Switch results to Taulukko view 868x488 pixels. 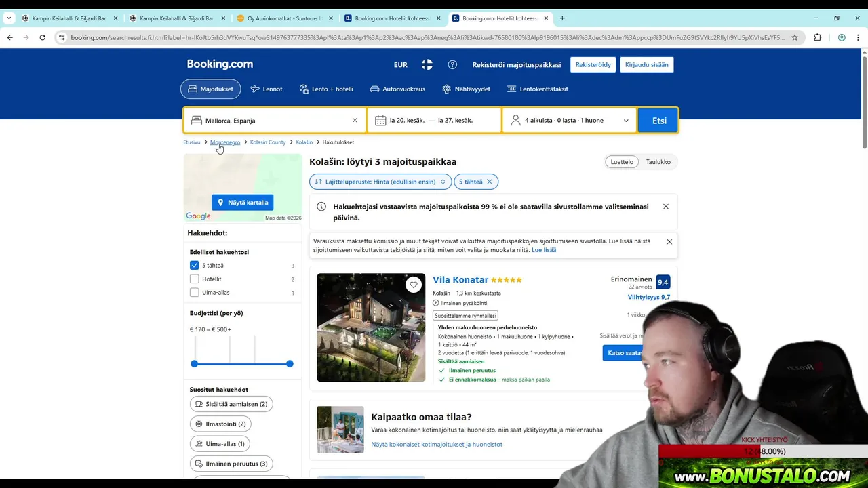pyautogui.click(x=658, y=162)
